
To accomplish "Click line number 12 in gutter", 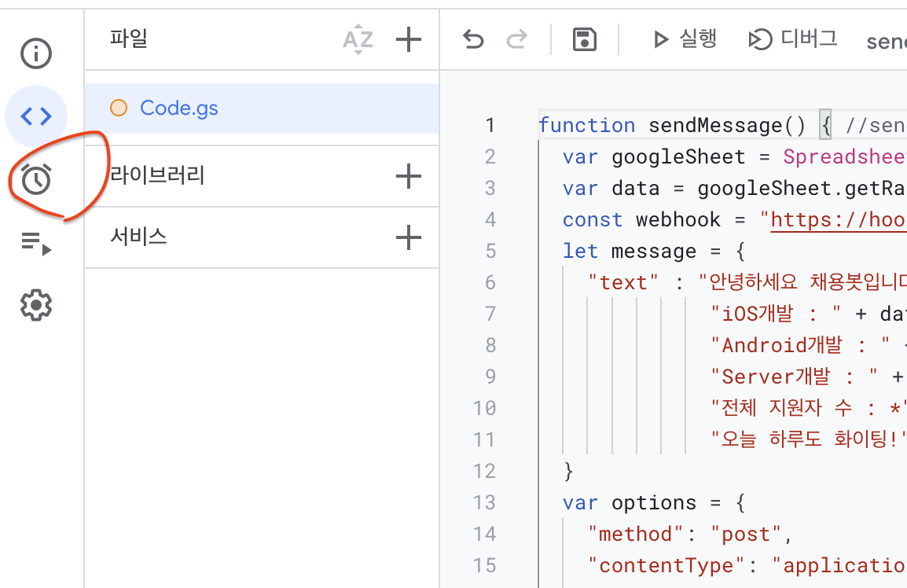I will tap(484, 471).
